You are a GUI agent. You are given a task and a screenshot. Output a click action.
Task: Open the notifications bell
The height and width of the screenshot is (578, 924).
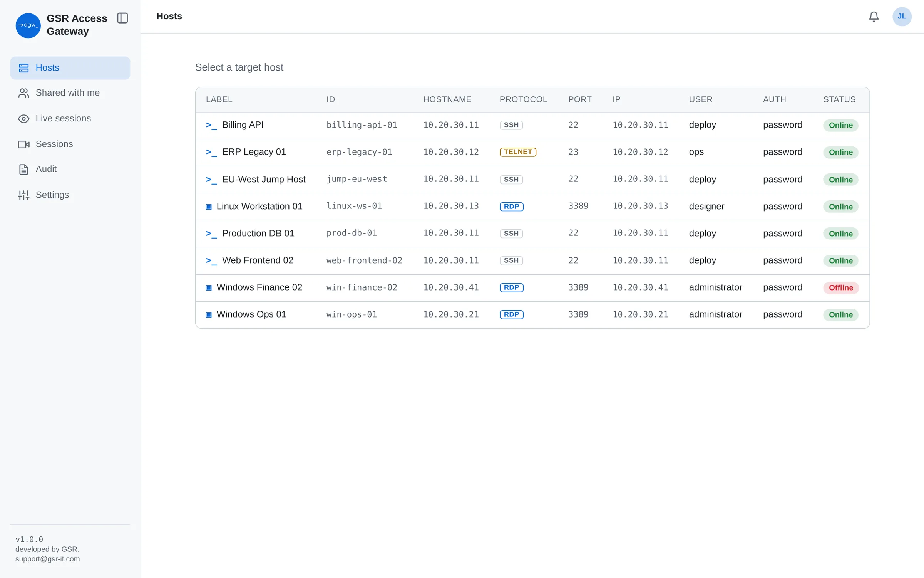(874, 17)
